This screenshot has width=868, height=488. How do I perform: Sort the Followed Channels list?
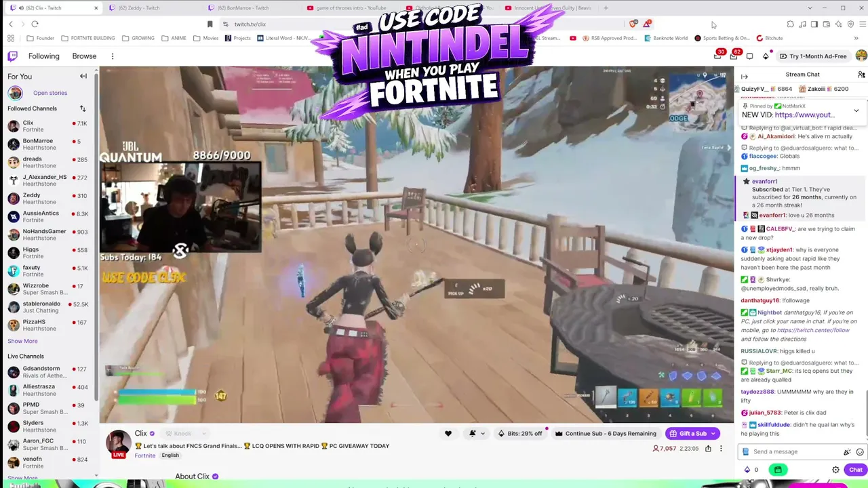(83, 108)
